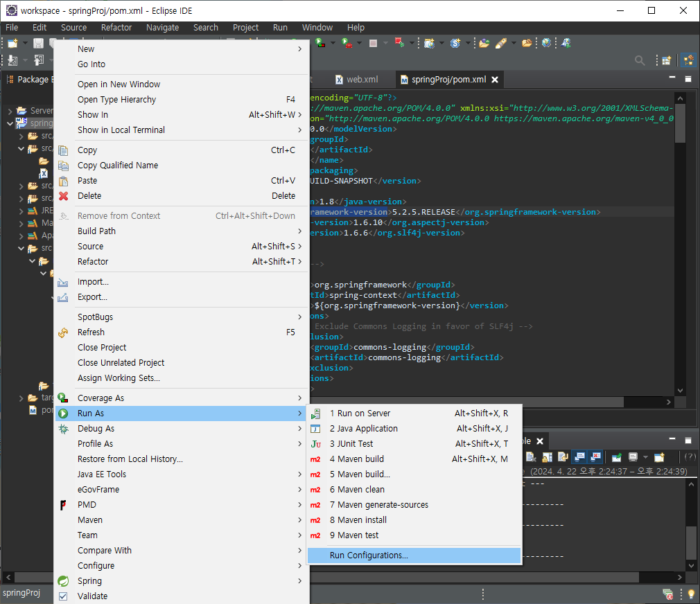Click Close Project in context menu
700x604 pixels.
pyautogui.click(x=182, y=347)
